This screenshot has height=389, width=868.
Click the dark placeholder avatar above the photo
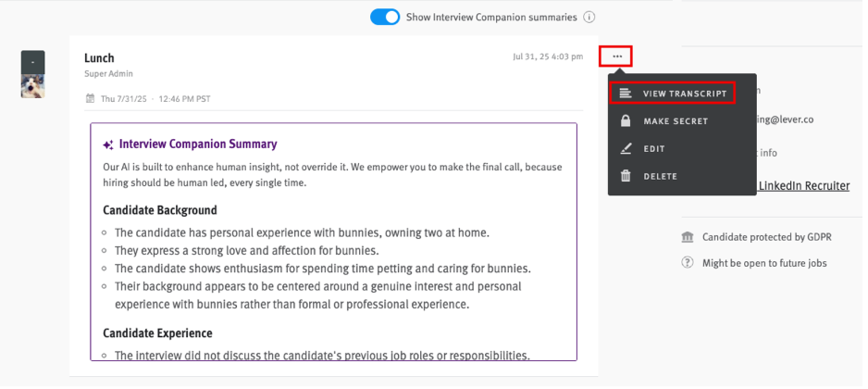(32, 61)
